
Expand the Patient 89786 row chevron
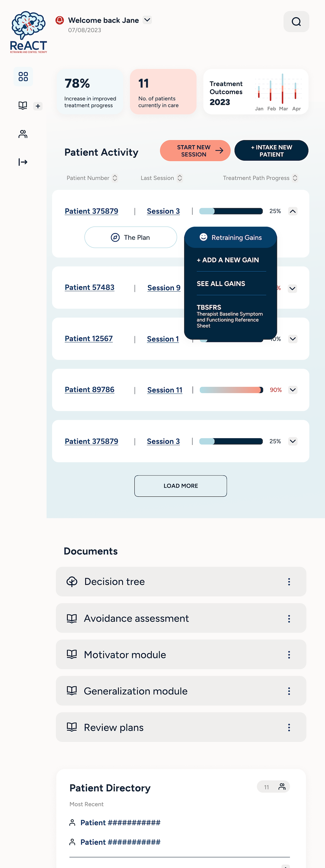point(293,390)
